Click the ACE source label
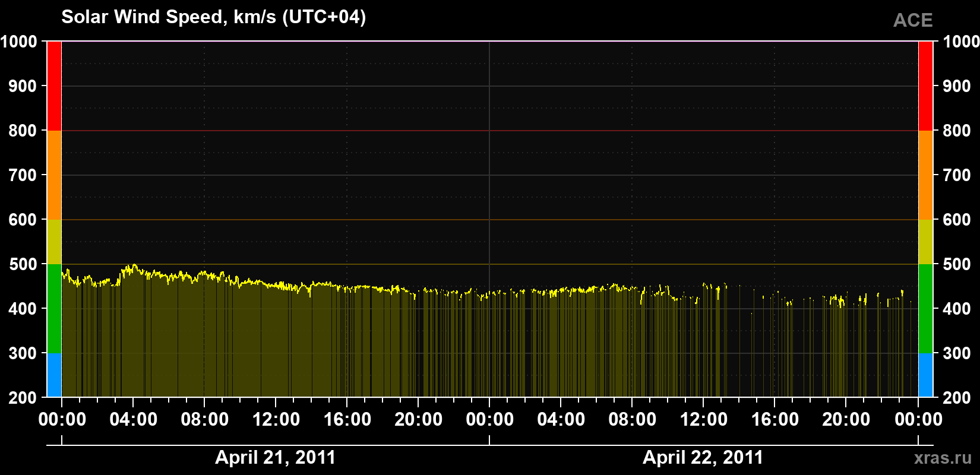Viewport: 980px width, 475px height. [x=913, y=21]
